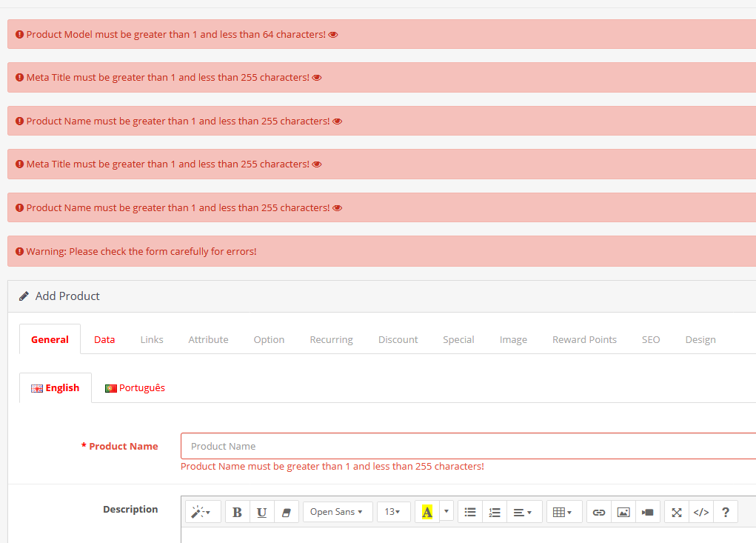Switch to the Discount tab
The image size is (756, 543).
pyautogui.click(x=398, y=339)
